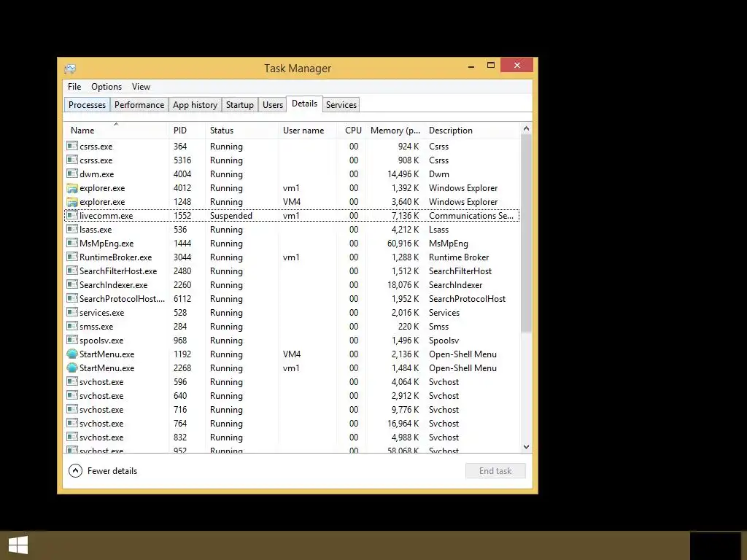This screenshot has width=747, height=560.
Task: Switch to the App history tab
Action: (195, 105)
